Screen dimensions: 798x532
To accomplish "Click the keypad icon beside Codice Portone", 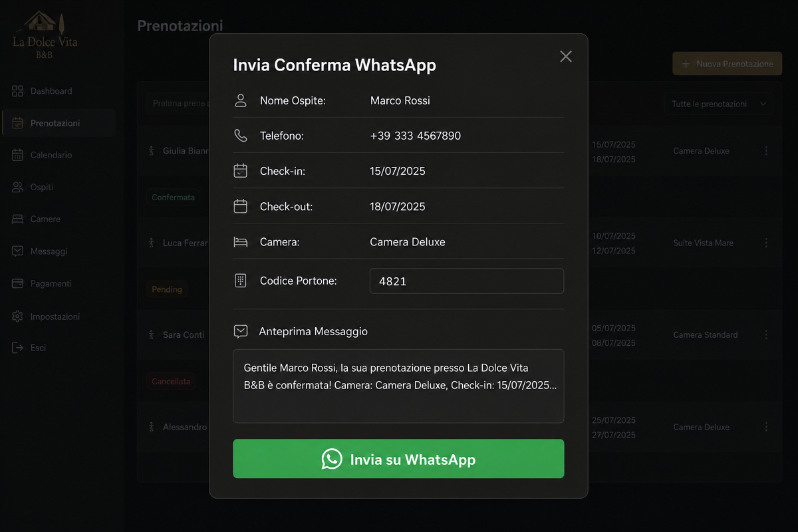I will [x=241, y=281].
